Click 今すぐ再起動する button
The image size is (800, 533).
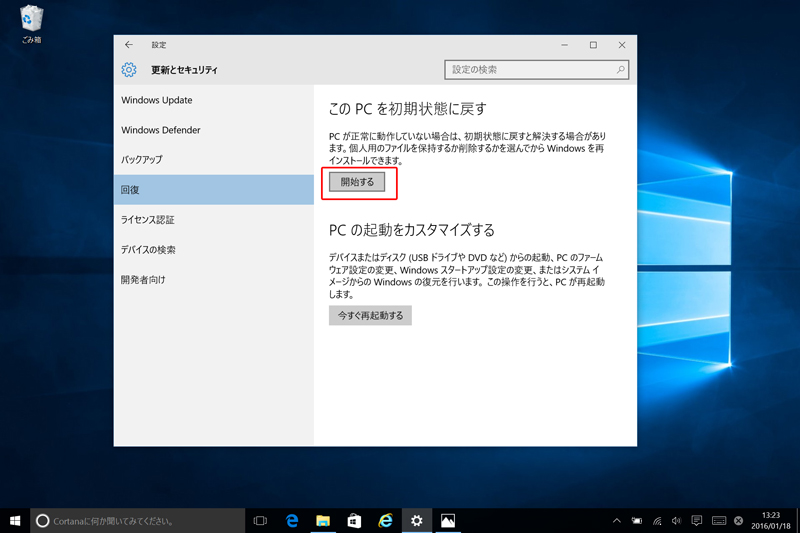370,316
